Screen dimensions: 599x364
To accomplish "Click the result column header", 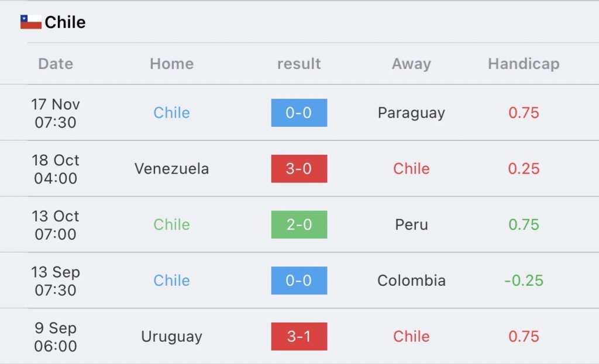I will coord(299,64).
